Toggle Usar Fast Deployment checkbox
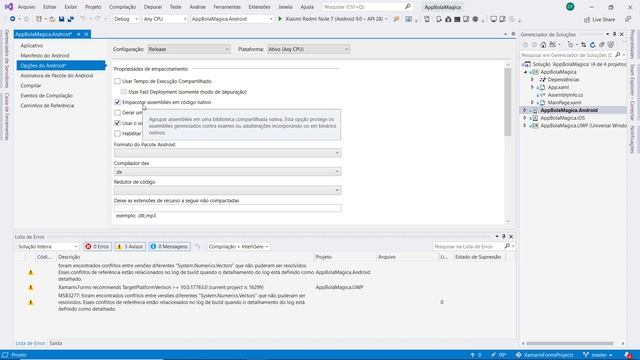 124,92
